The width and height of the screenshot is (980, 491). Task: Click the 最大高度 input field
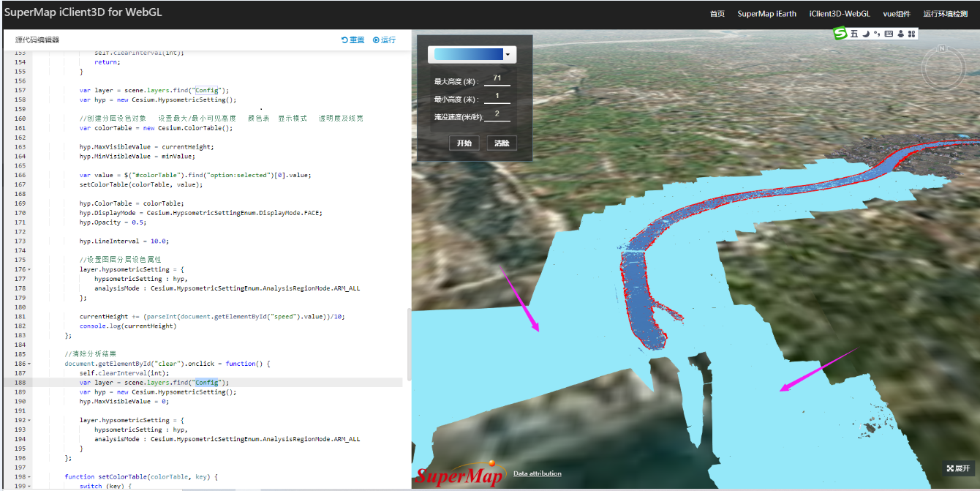click(x=497, y=78)
